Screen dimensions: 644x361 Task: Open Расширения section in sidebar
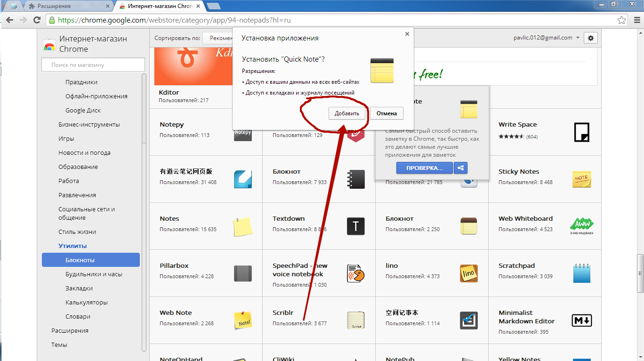[70, 330]
